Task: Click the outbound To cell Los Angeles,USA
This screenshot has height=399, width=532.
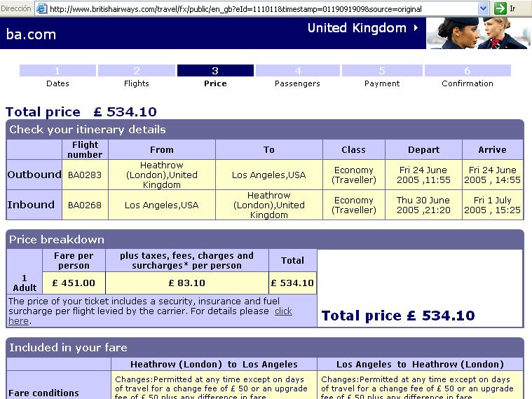Action: coord(269,175)
